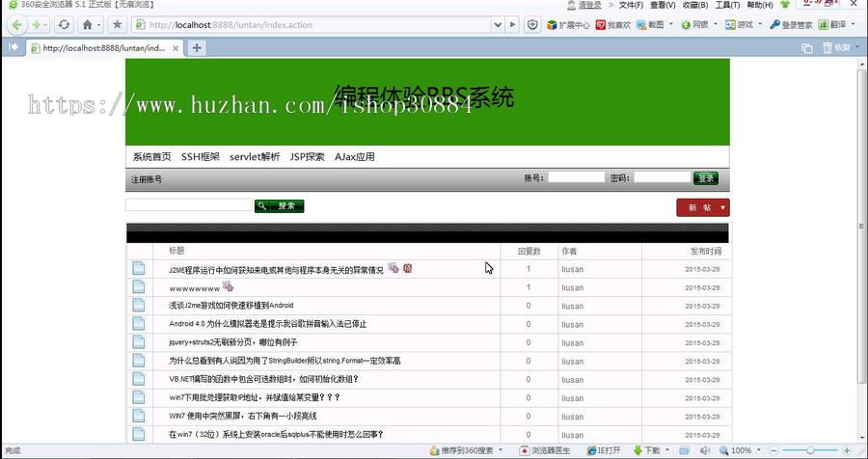Click the green 登录 login button

pyautogui.click(x=706, y=177)
